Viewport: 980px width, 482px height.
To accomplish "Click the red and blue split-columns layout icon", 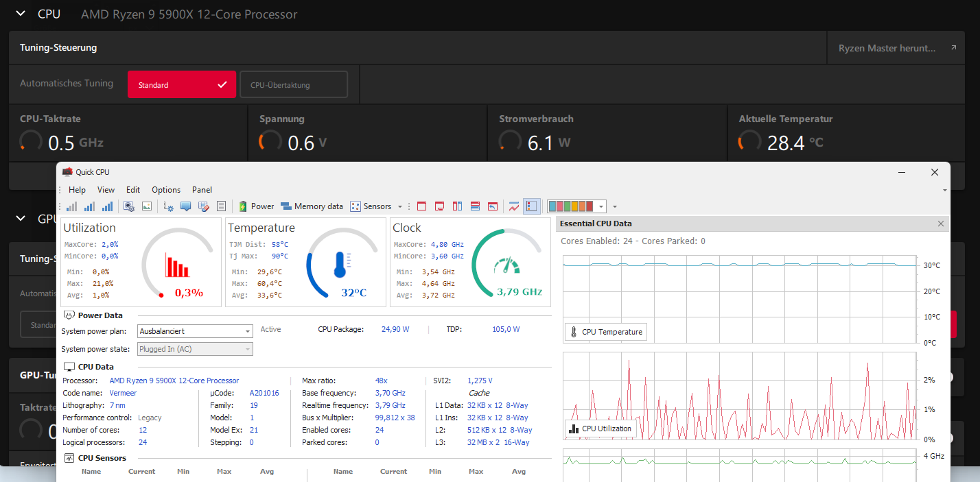I will pos(457,206).
